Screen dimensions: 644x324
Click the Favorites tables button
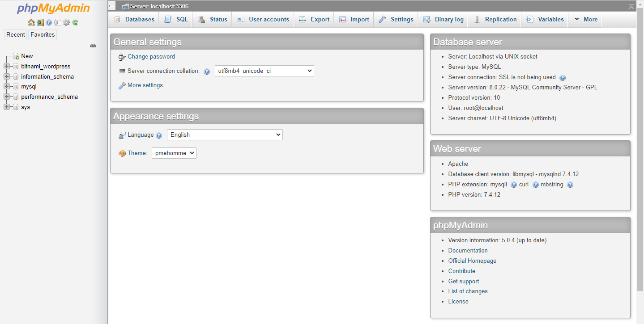pos(43,35)
